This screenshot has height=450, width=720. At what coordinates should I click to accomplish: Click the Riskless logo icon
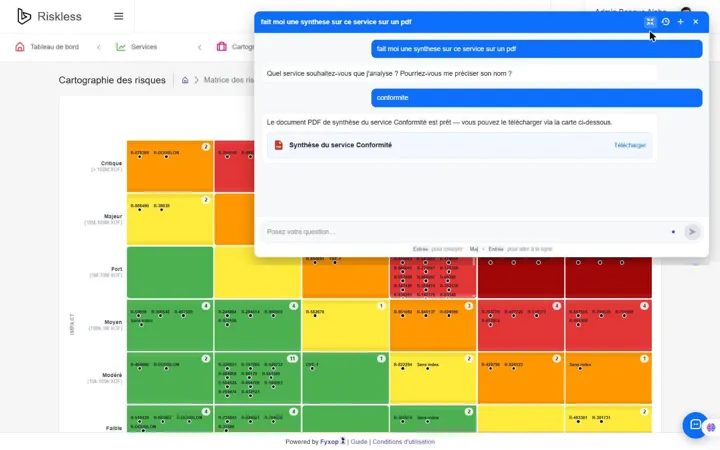tap(24, 16)
